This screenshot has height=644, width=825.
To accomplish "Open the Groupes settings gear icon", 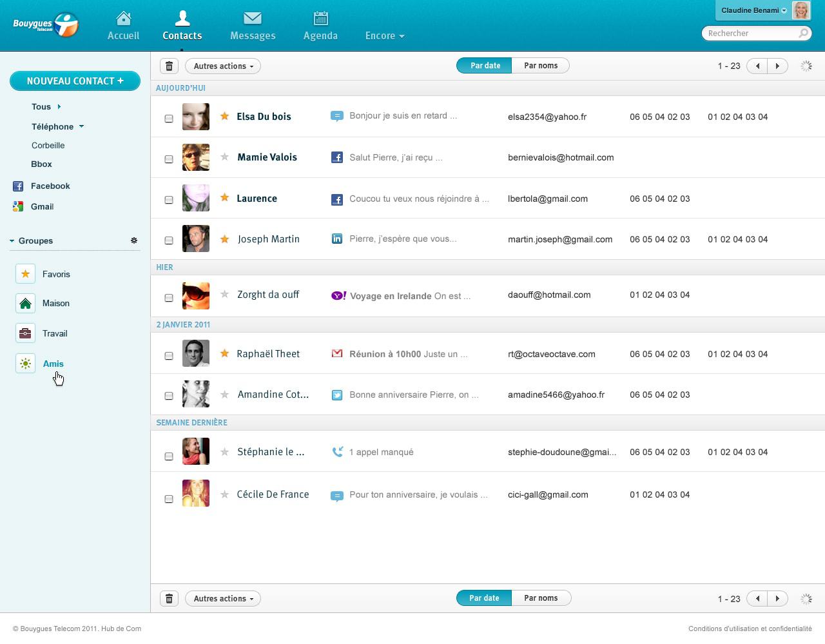I will pos(134,240).
